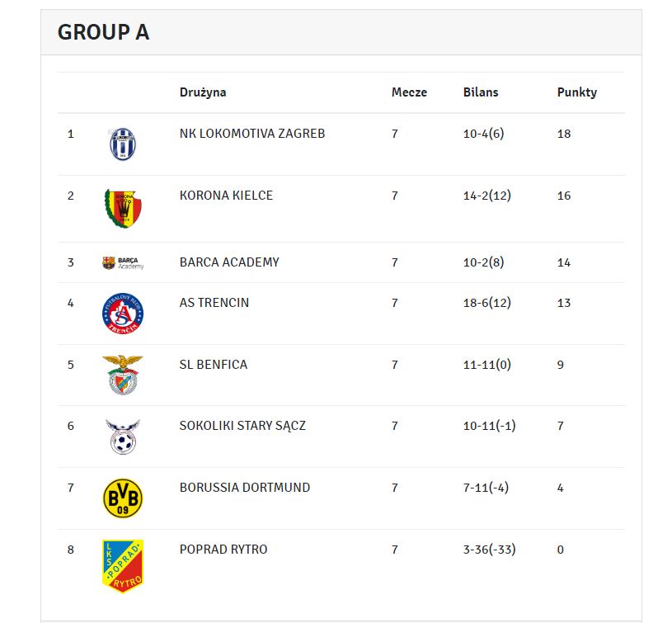Select the Borussia Dortmund BVB badge
This screenshot has height=623, width=672.
[123, 498]
